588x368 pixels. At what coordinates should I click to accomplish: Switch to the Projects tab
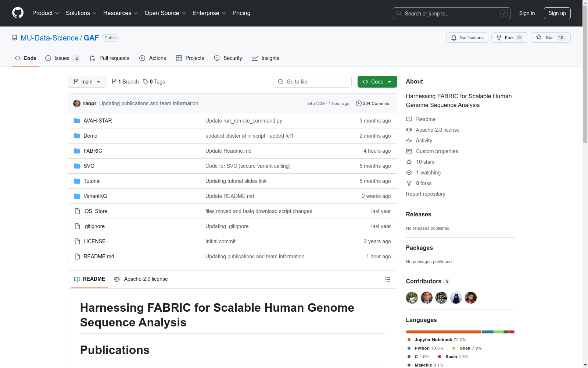pyautogui.click(x=190, y=58)
